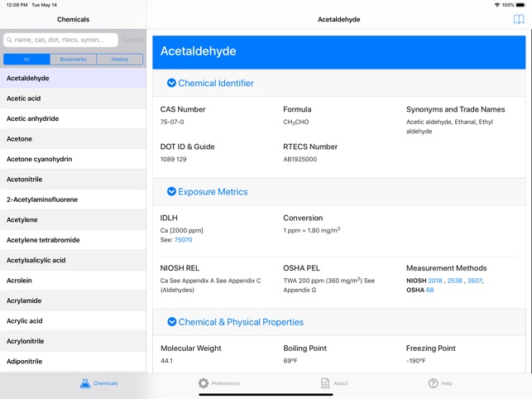The width and height of the screenshot is (532, 399).
Task: Open IDLH reference link 75070
Action: [x=183, y=240]
